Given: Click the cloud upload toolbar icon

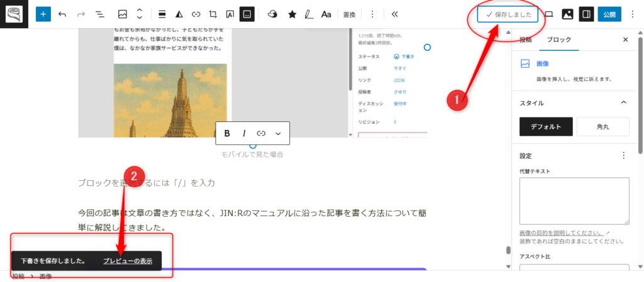Looking at the screenshot, I should 272,14.
